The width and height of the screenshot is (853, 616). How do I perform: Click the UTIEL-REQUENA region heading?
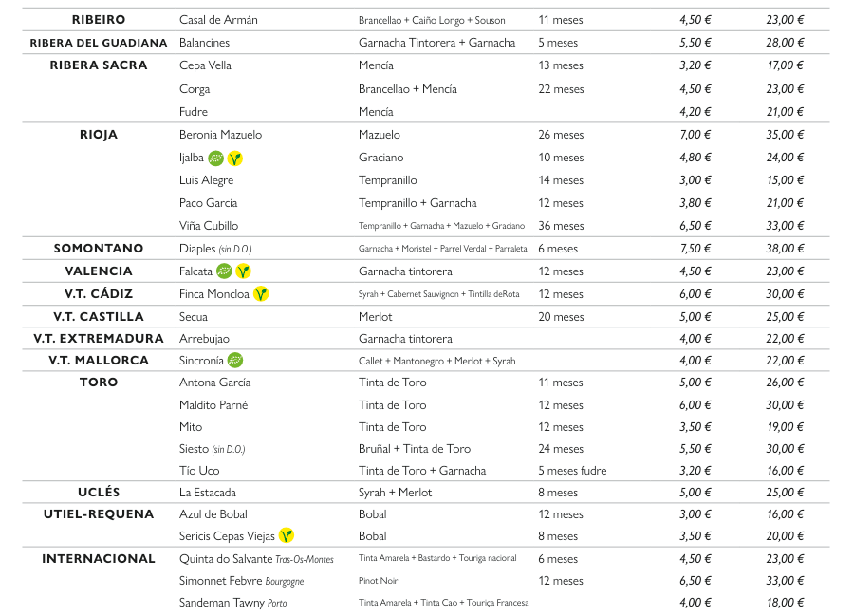coord(99,514)
